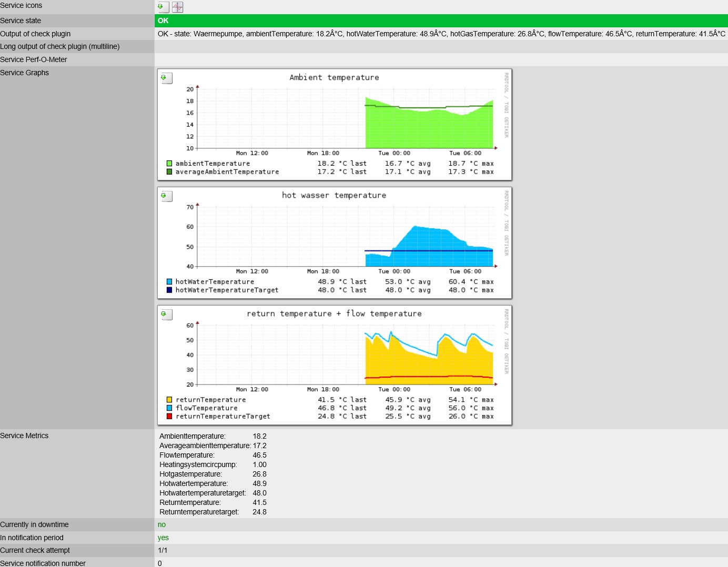Open the performance graph icon in Service icons row
The width and height of the screenshot is (728, 567).
pyautogui.click(x=178, y=7)
